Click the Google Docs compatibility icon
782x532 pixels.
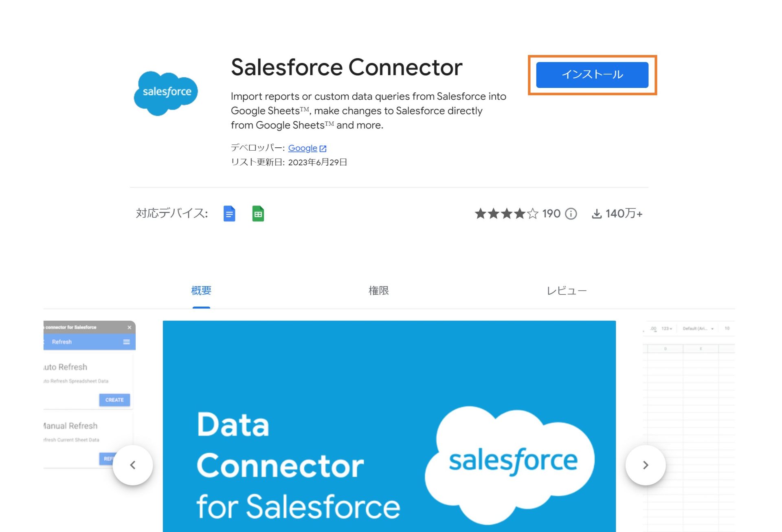click(x=230, y=214)
